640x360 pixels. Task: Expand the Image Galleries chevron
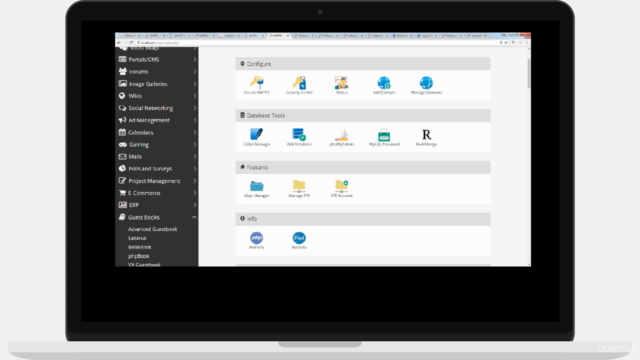pyautogui.click(x=195, y=84)
